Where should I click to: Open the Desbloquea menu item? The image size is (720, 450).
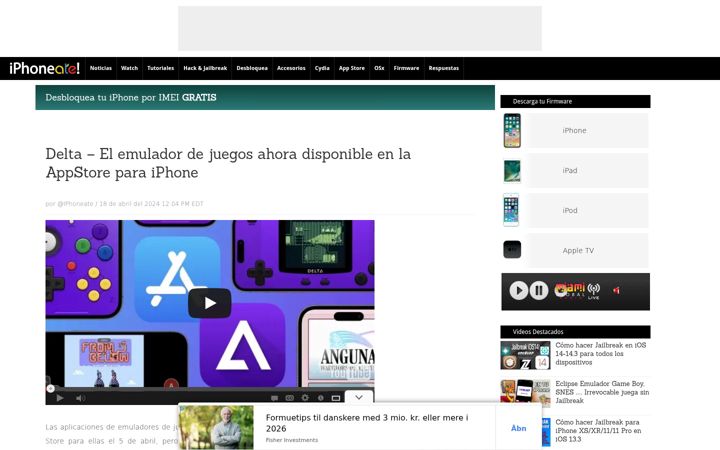click(252, 68)
